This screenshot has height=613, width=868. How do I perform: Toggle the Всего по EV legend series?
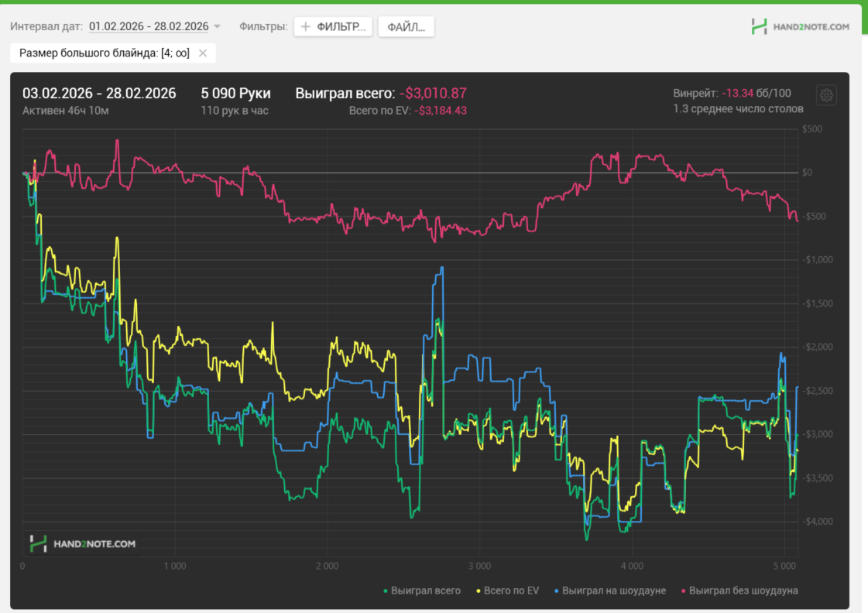tap(507, 591)
